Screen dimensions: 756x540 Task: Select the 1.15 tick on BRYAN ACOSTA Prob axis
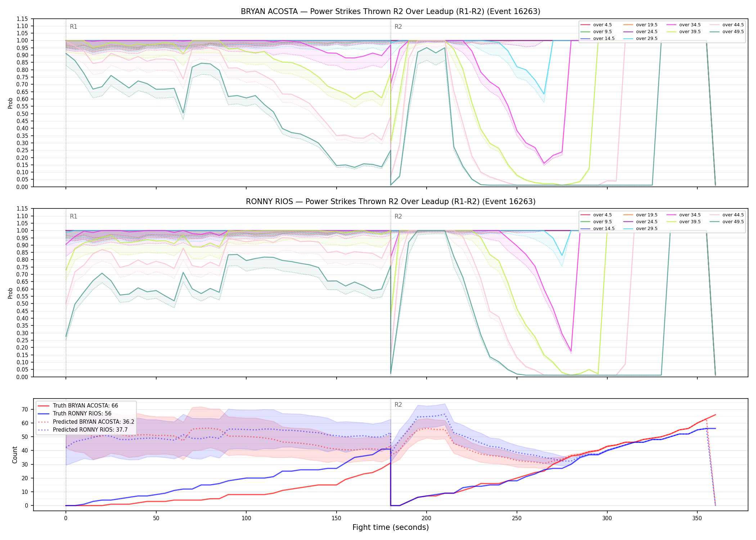point(22,19)
